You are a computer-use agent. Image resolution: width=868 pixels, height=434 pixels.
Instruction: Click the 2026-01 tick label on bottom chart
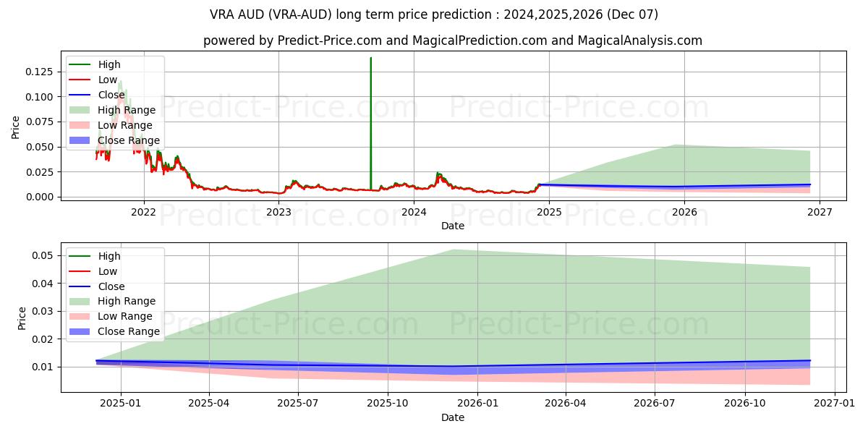point(477,403)
